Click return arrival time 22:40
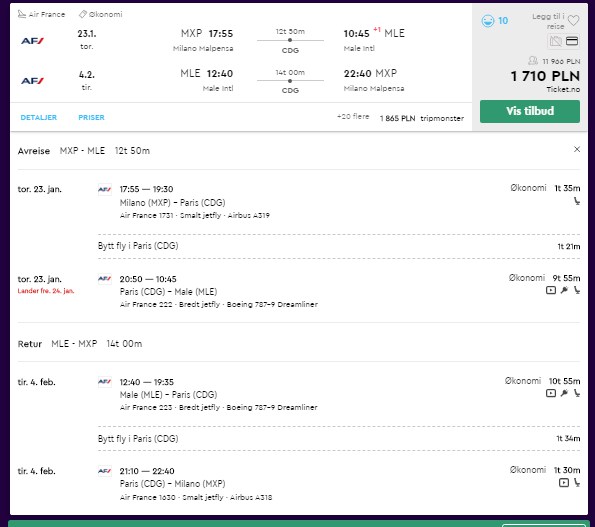 [x=357, y=73]
